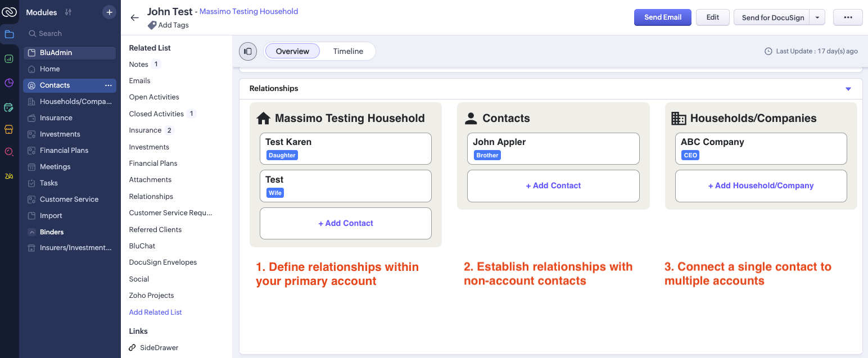Open the Test Karen relationship card
This screenshot has height=358, width=868.
pos(345,148)
